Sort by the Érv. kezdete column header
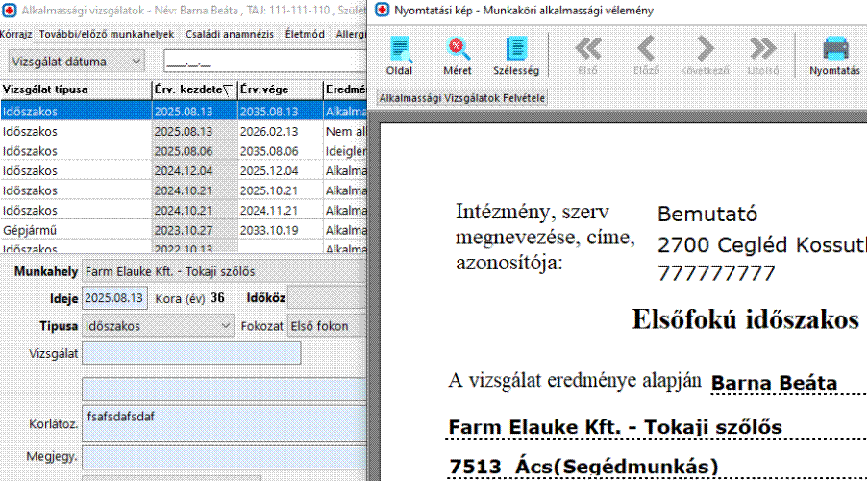Screen dimensions: 868x482 click(194, 89)
